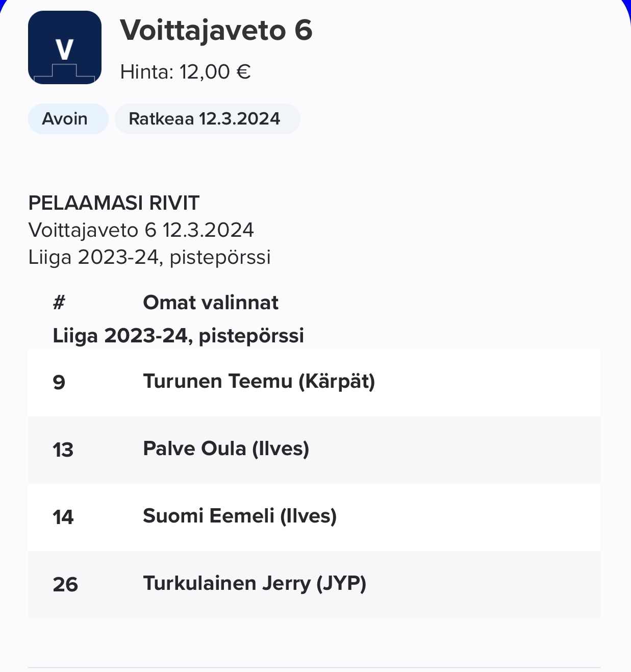This screenshot has height=672, width=631.
Task: Tap selection number 26
Action: (65, 584)
